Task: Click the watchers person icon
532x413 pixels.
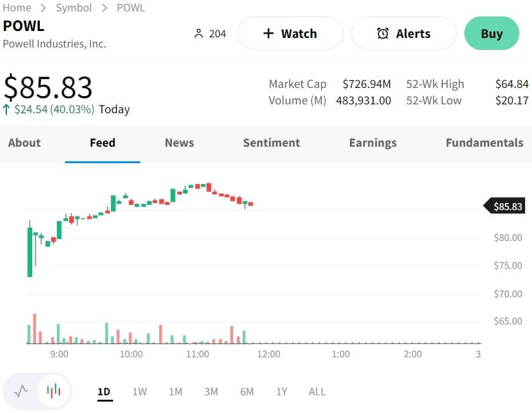Action: click(x=199, y=34)
